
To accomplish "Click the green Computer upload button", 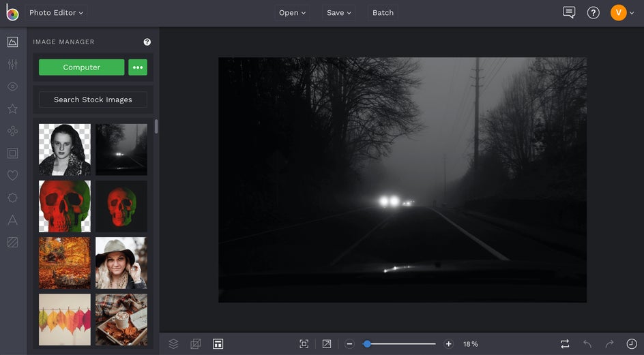I will 82,67.
